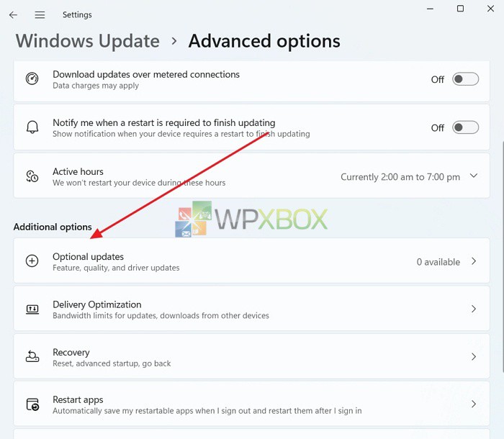Click the Active hours label
Screen dimensions: 504x439
[78, 171]
